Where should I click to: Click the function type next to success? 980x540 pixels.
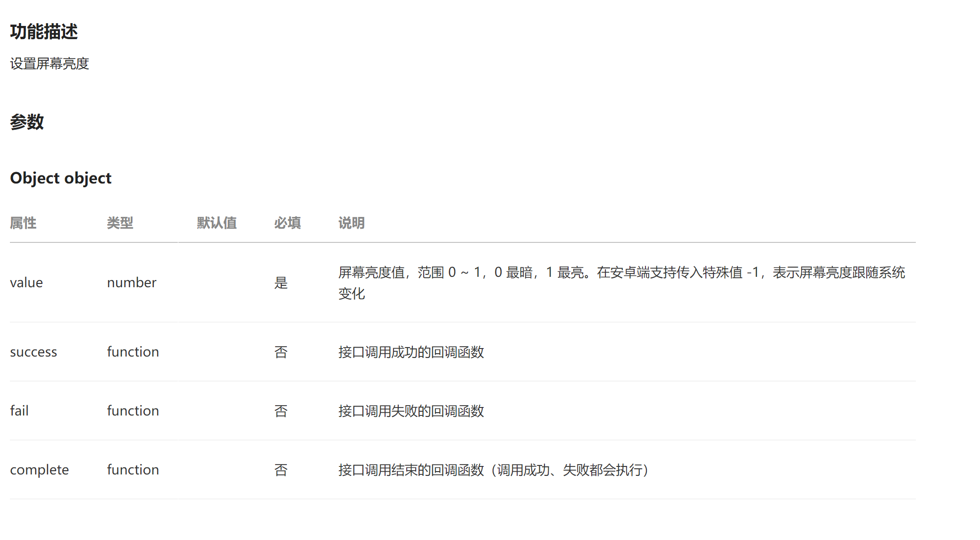133,351
